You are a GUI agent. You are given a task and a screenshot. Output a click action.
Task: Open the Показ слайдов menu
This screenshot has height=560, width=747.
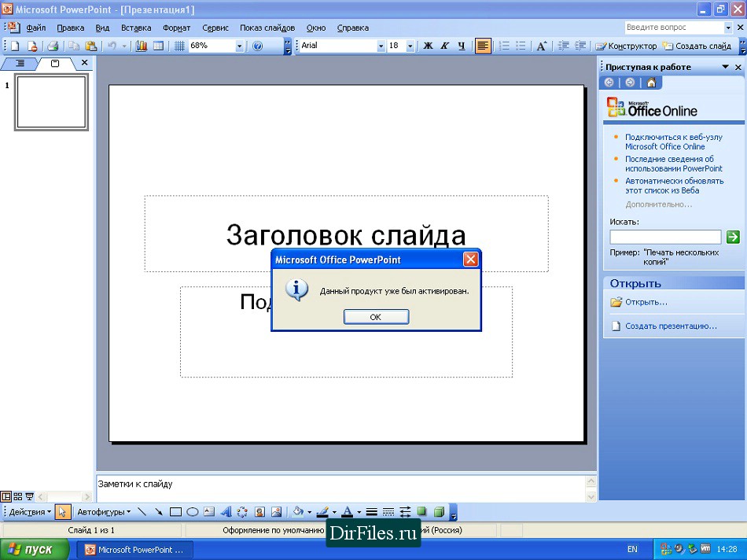[x=267, y=28]
